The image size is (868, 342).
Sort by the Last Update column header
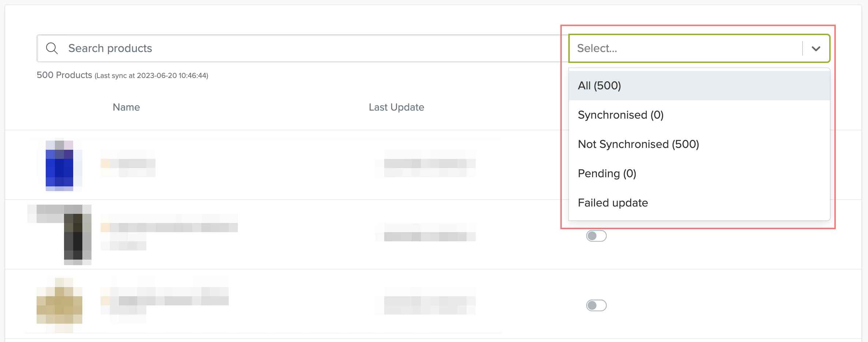[x=396, y=107]
